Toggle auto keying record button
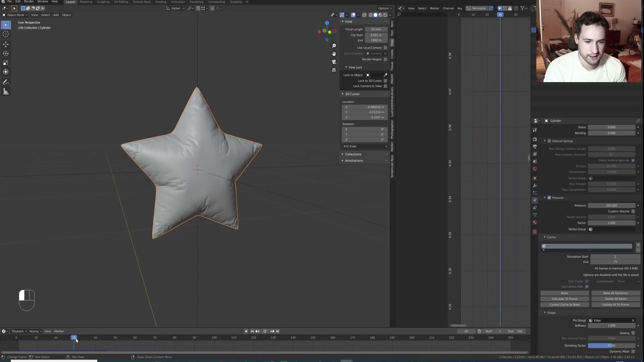 pyautogui.click(x=246, y=331)
